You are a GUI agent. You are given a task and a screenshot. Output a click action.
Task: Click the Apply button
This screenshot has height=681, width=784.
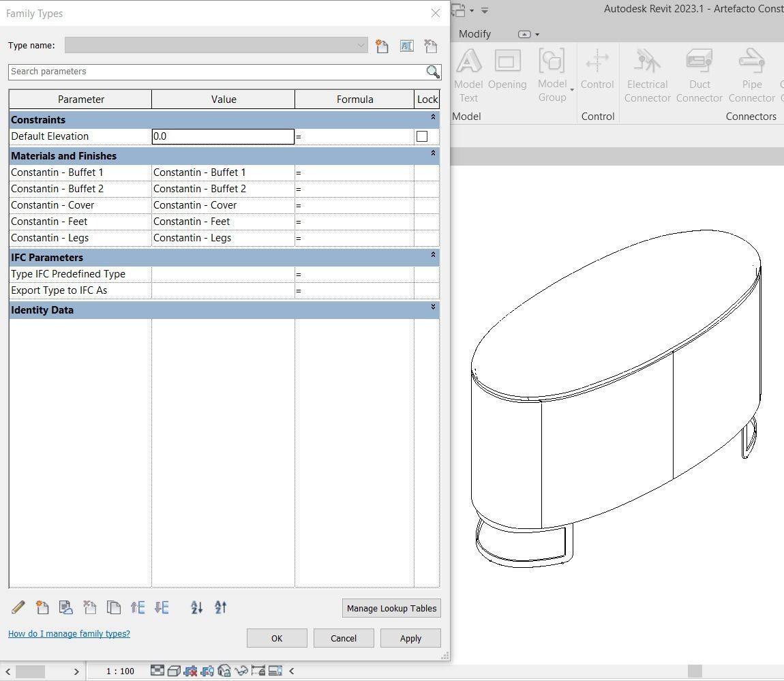pos(410,638)
